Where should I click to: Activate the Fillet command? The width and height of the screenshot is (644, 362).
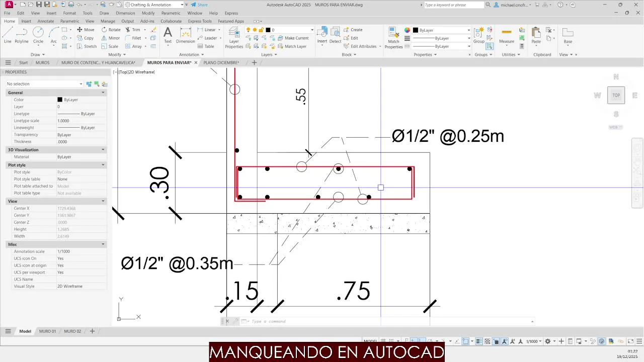pyautogui.click(x=133, y=38)
